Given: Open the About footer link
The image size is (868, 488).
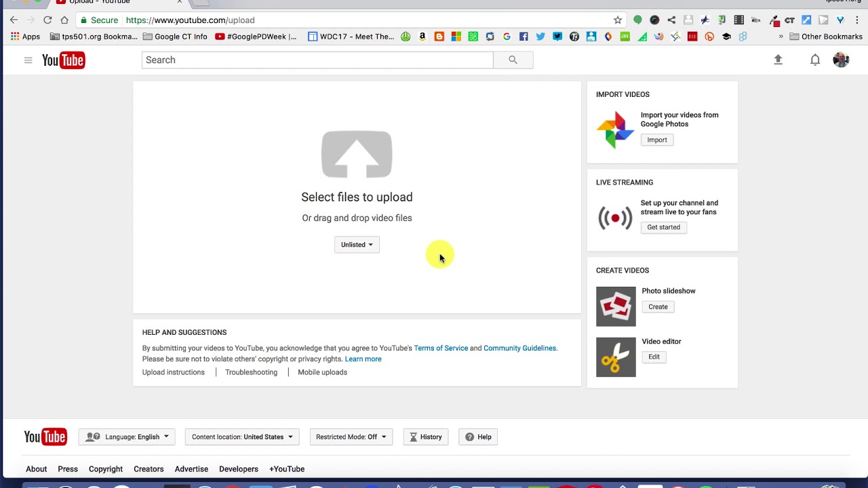Looking at the screenshot, I should (x=37, y=469).
